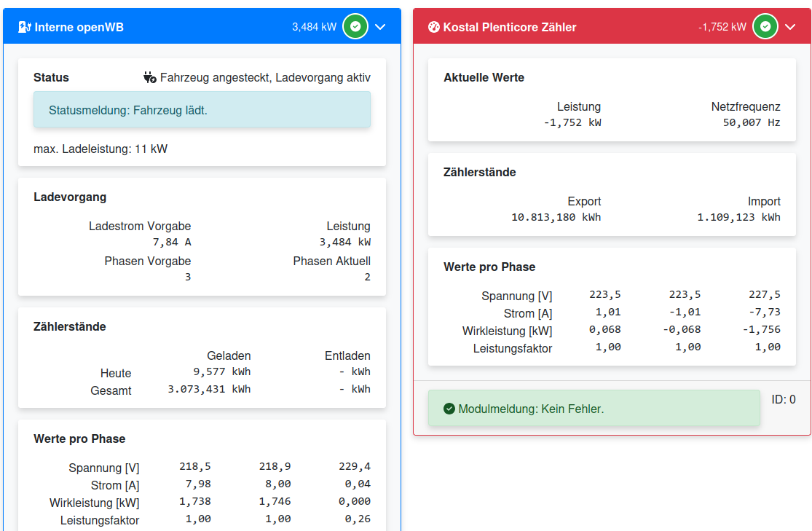The image size is (812, 531).
Task: Click the charging station icon beside Interne openWB
Action: click(x=24, y=27)
